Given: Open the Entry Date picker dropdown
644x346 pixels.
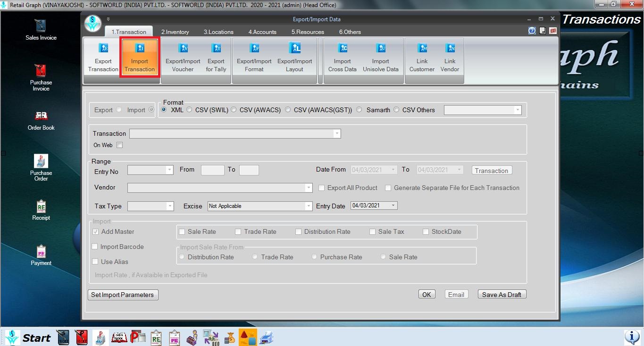Looking at the screenshot, I should [394, 206].
